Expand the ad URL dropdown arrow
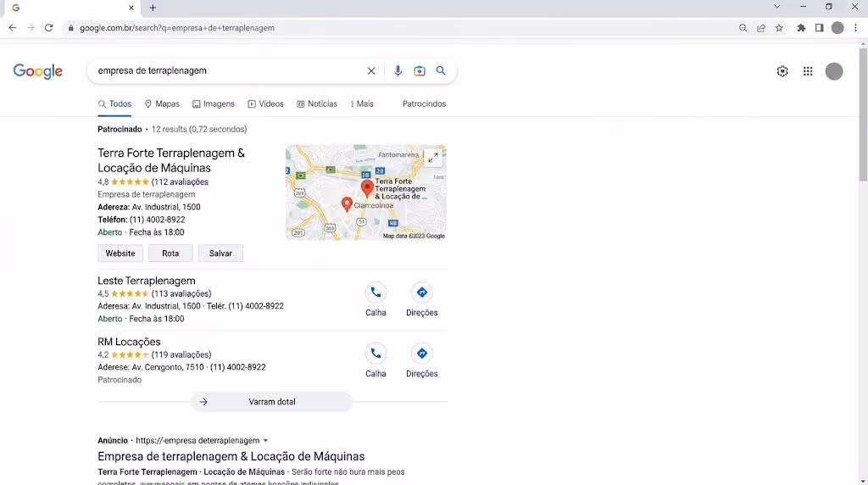 click(265, 441)
